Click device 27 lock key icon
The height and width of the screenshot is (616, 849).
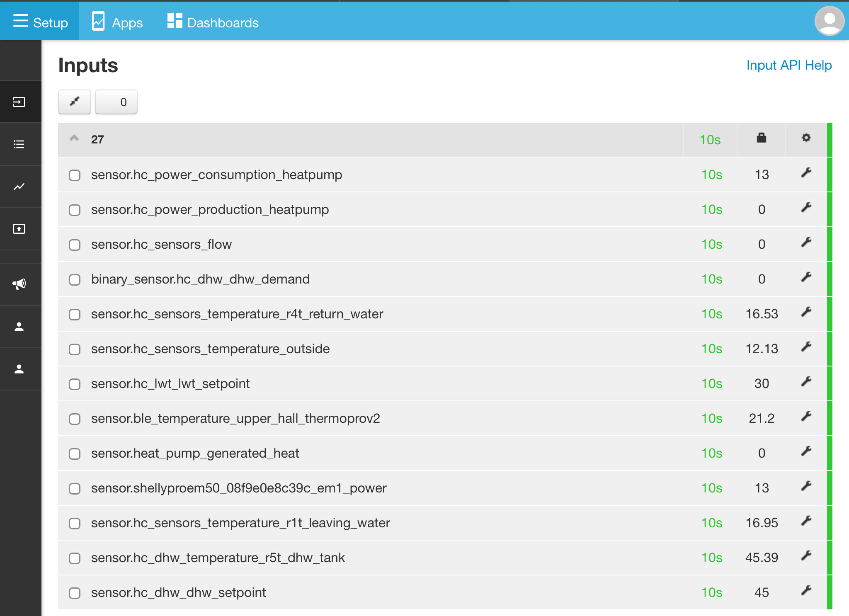[x=761, y=138]
